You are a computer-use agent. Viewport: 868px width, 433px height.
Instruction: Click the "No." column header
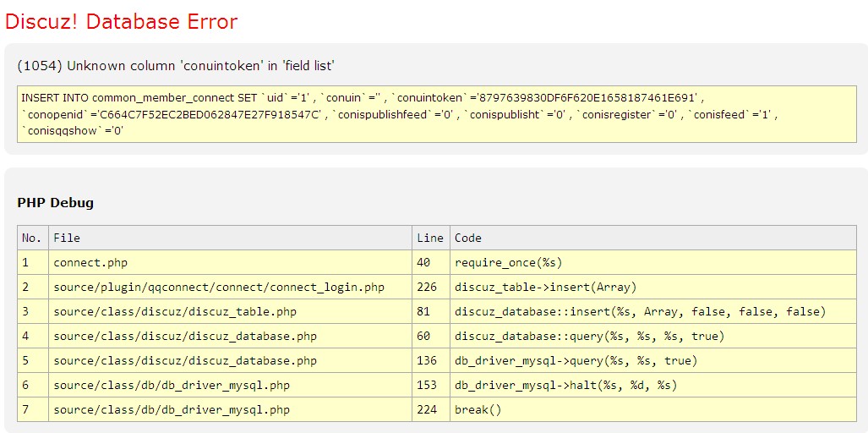(32, 238)
